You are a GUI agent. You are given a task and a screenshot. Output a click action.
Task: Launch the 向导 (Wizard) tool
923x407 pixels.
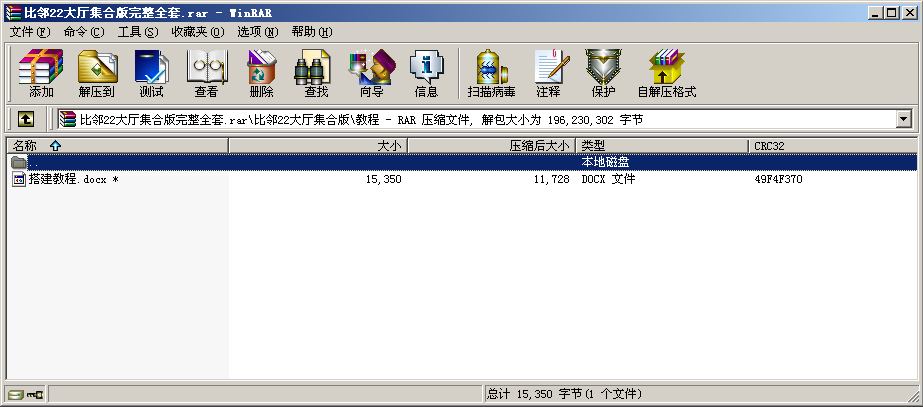[371, 73]
